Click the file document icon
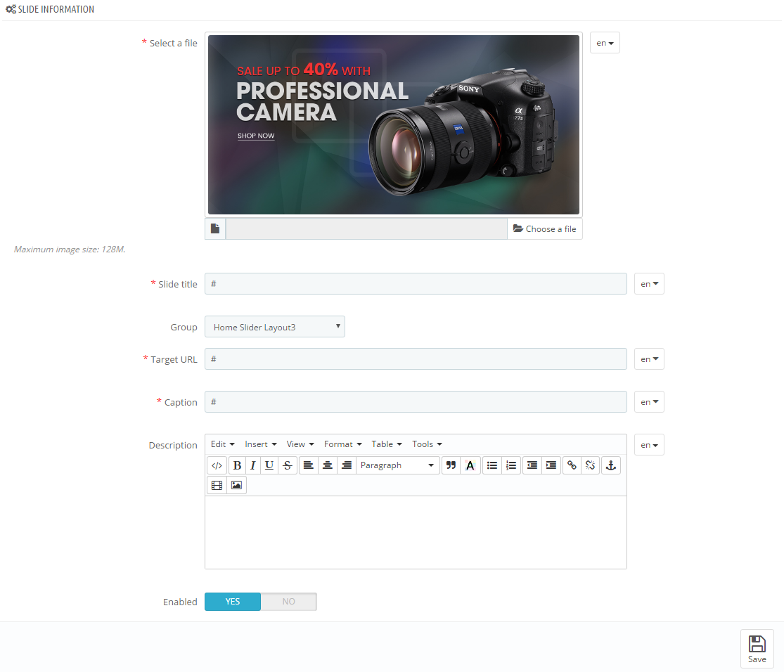784x672 pixels. point(215,229)
